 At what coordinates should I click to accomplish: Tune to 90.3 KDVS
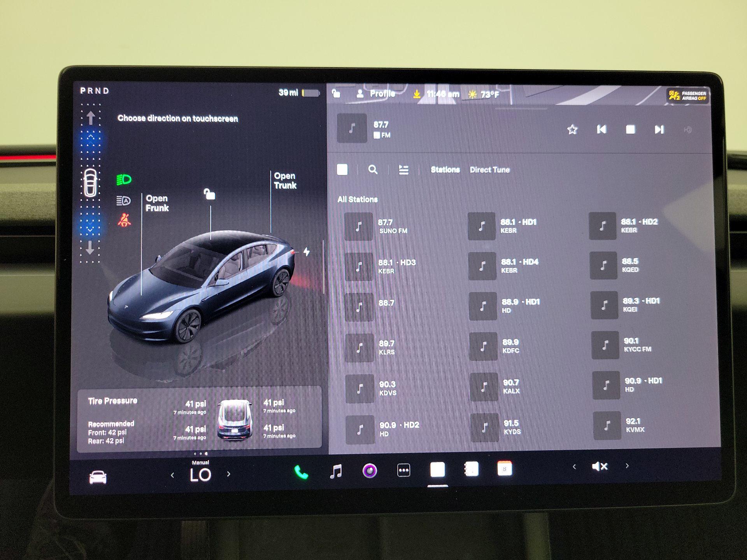coord(372,388)
